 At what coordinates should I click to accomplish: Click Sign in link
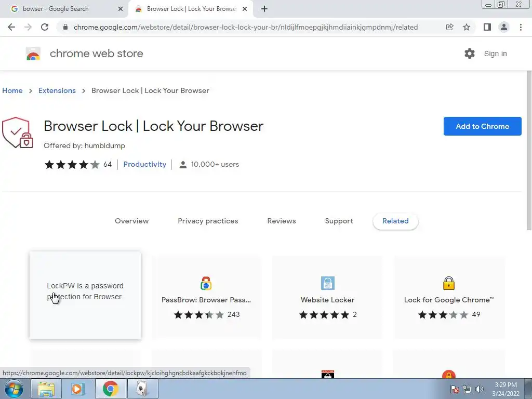(x=495, y=54)
